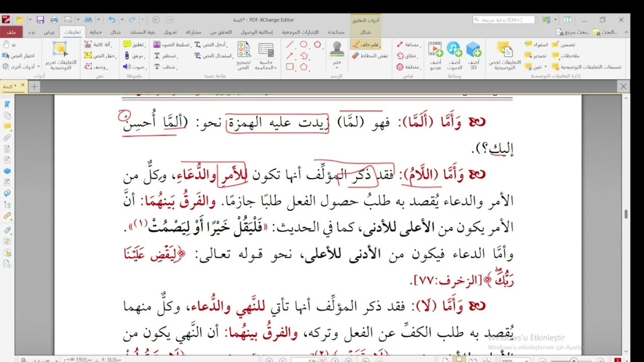Select the Pencil tool (قلم جاف)
Viewport: 644px width, 362px height.
[366, 45]
